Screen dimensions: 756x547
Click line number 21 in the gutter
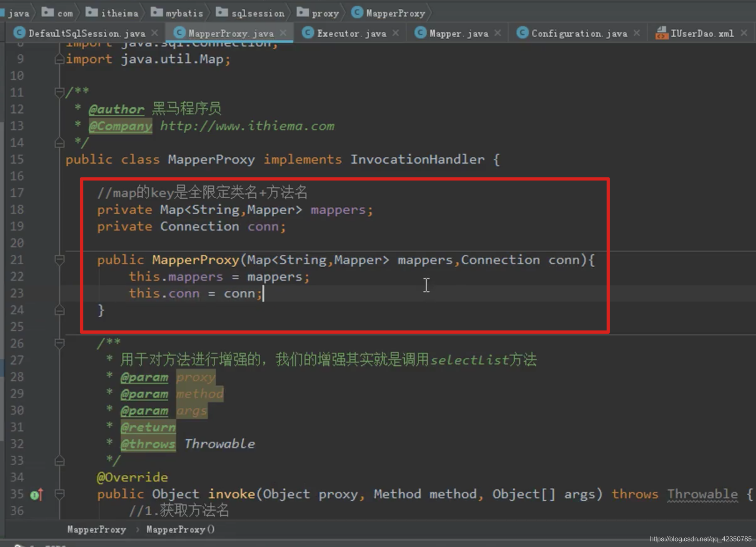(x=17, y=260)
